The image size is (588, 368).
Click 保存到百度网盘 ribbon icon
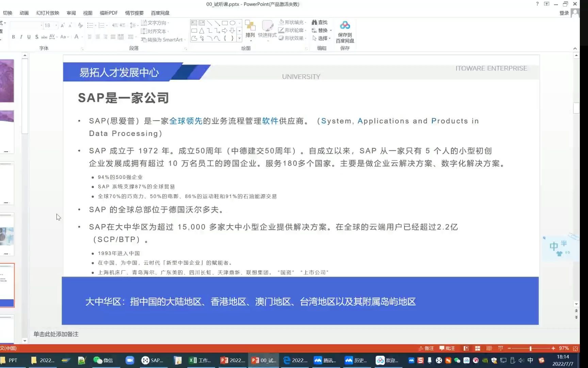[345, 31]
